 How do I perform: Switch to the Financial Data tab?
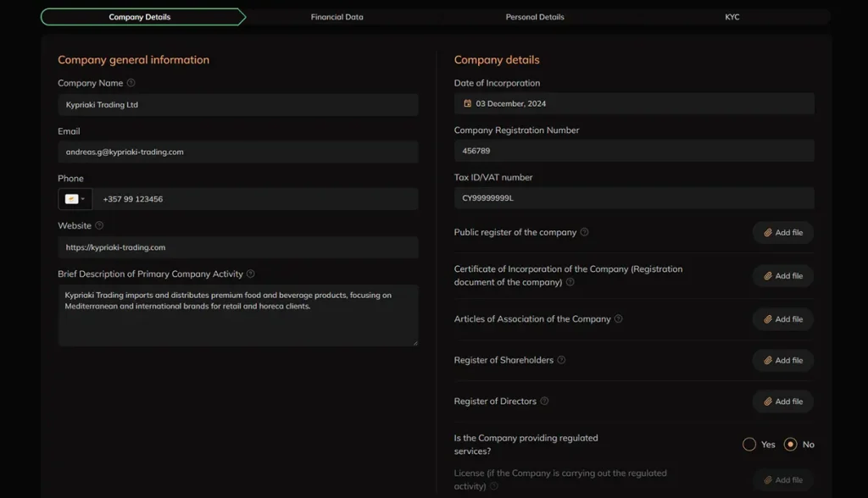click(x=337, y=17)
